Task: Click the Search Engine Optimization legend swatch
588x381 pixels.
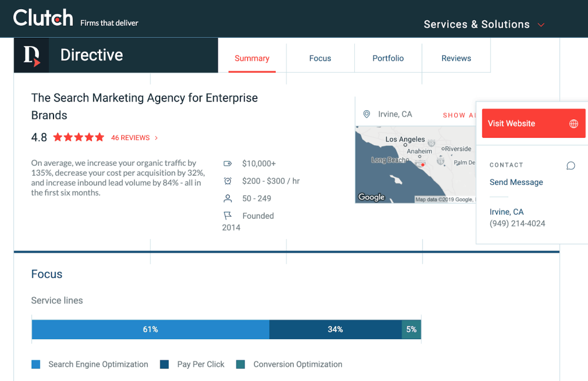Action: [x=37, y=364]
